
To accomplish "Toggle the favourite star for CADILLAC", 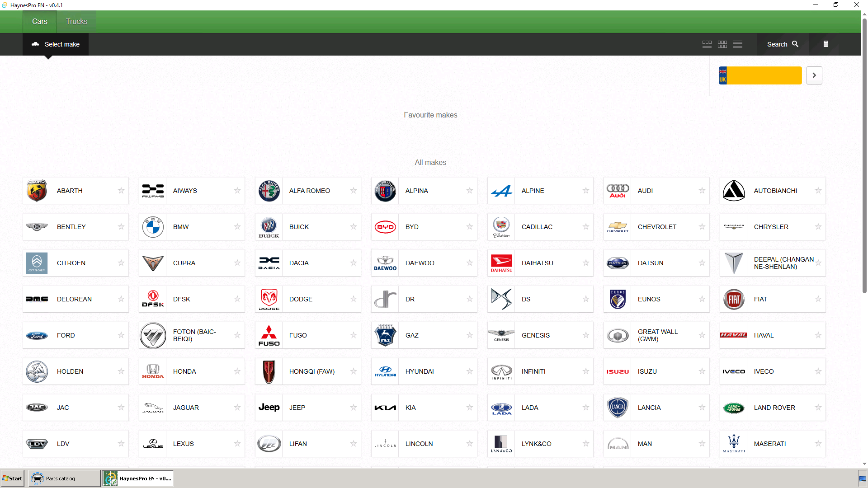I will (x=586, y=227).
